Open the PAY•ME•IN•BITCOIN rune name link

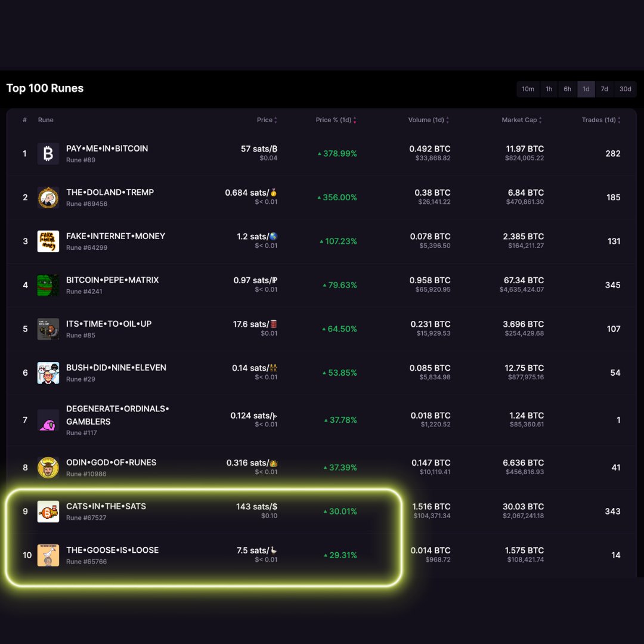point(107,148)
